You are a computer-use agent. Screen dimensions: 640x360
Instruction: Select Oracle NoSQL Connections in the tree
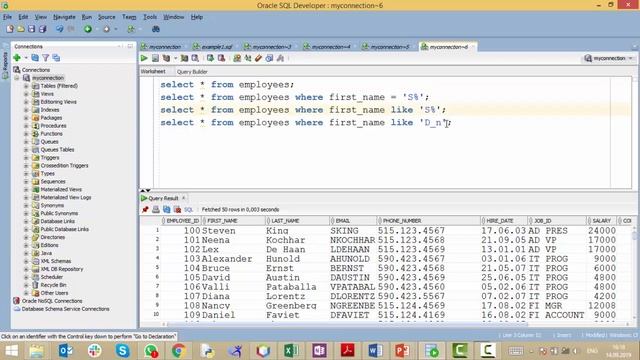[x=52, y=301]
